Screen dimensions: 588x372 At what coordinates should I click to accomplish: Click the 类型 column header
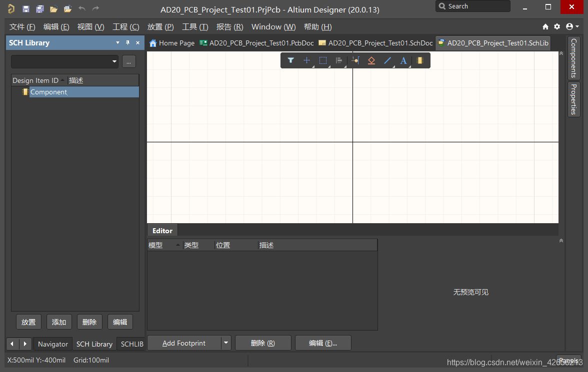tap(198, 245)
